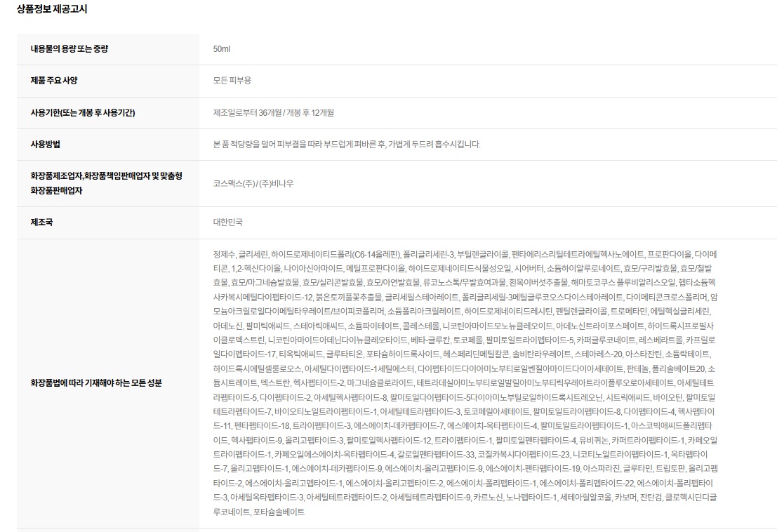Screen dimensions: 777x532
Task: Select the 내용물의 용량 또는 중량 row label
Action: pos(69,48)
